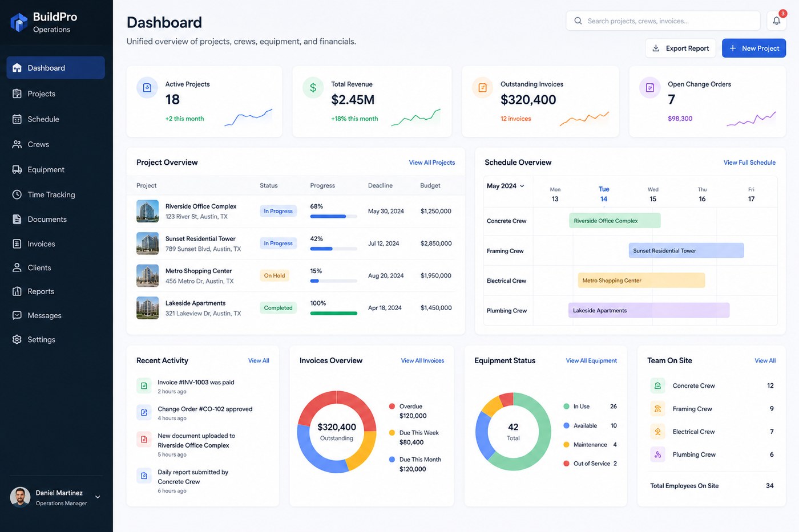Click the Electrical Crew team icon
Viewport: 799px width, 532px height.
coord(657,432)
